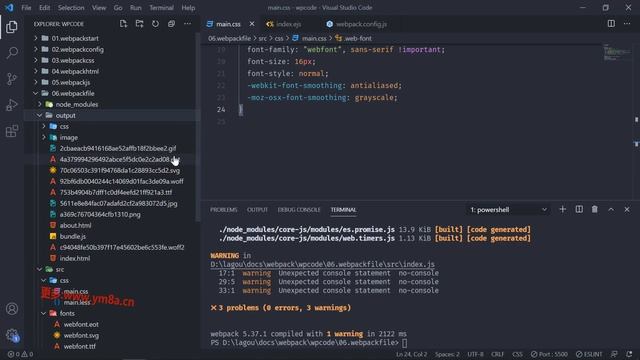Screen dimensions: 640x360
Task: Open the Terminal menu
Action: [x=161, y=8]
